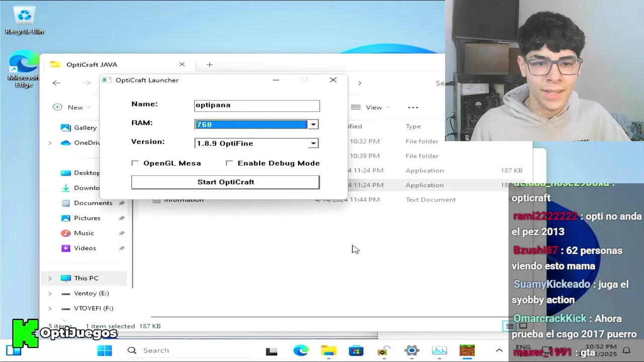This screenshot has width=644, height=362.
Task: Open Recycle Bin desktop icon
Action: click(x=24, y=20)
